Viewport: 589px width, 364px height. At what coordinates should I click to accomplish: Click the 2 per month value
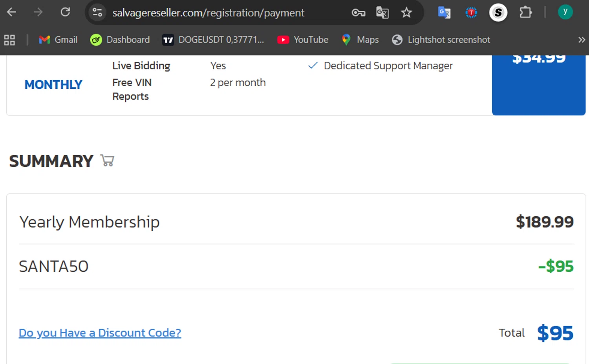coord(238,82)
